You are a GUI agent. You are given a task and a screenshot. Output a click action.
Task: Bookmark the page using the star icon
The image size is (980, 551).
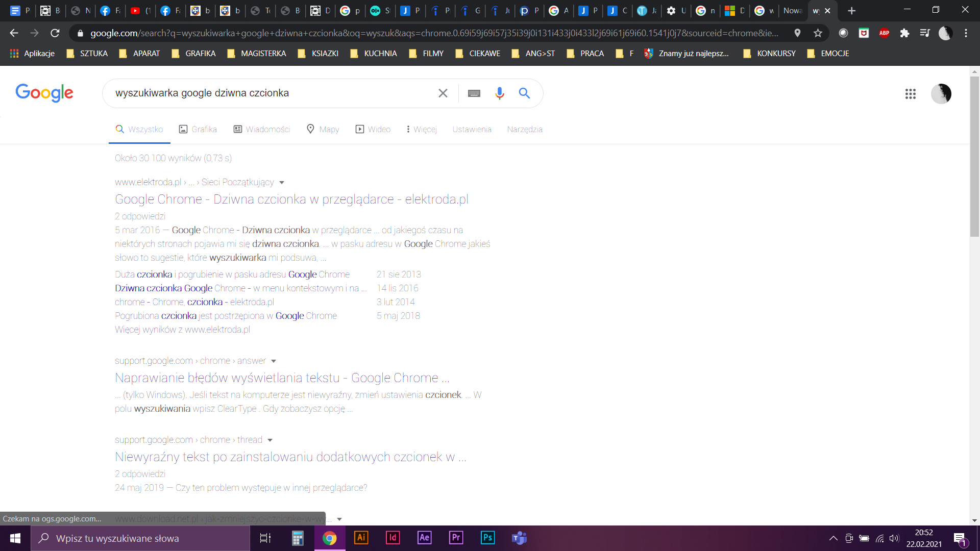pos(818,33)
